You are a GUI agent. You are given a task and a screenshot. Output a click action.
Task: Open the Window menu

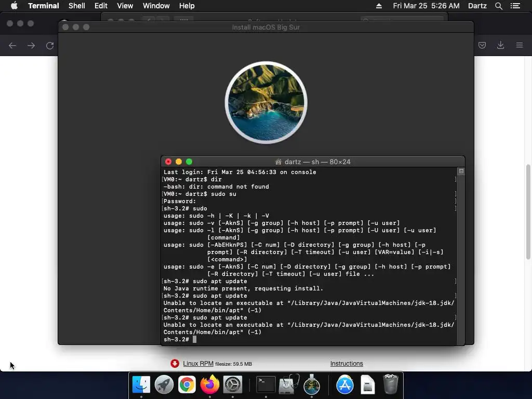tap(156, 6)
